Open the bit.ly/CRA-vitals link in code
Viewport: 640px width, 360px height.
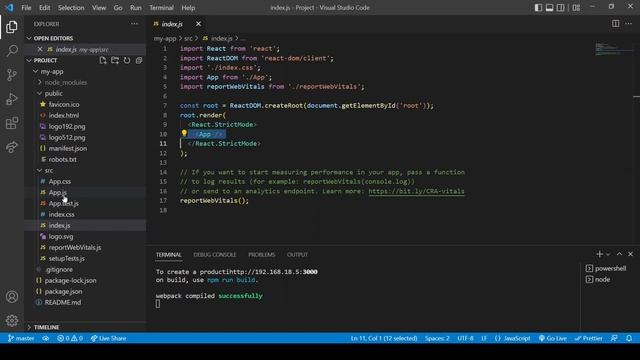(x=416, y=191)
